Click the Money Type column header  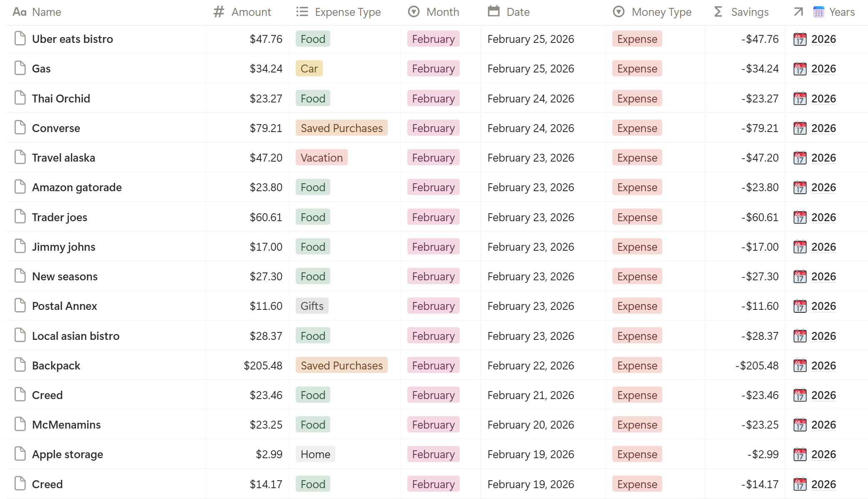click(x=661, y=12)
